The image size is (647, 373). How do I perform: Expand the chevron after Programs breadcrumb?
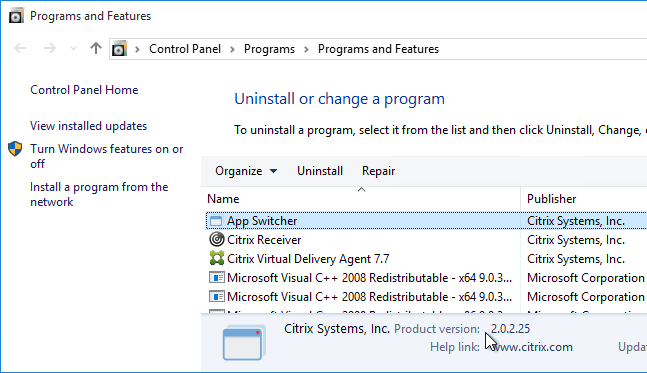click(306, 49)
